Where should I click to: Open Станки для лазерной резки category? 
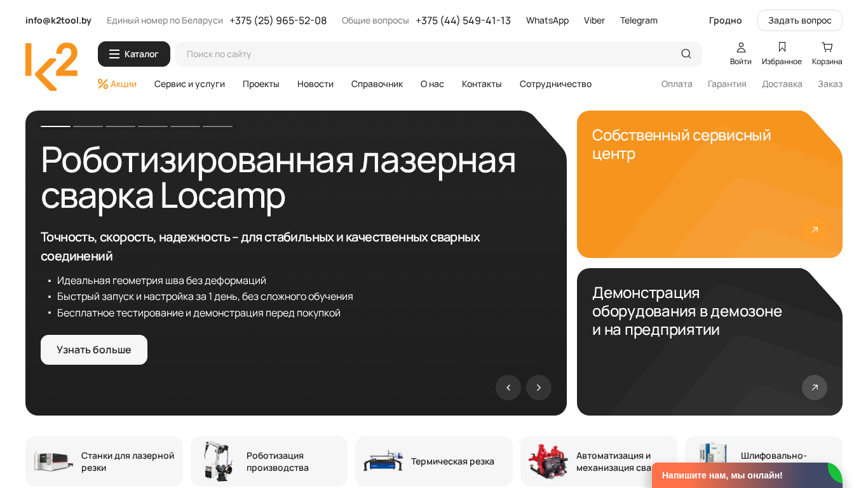104,461
